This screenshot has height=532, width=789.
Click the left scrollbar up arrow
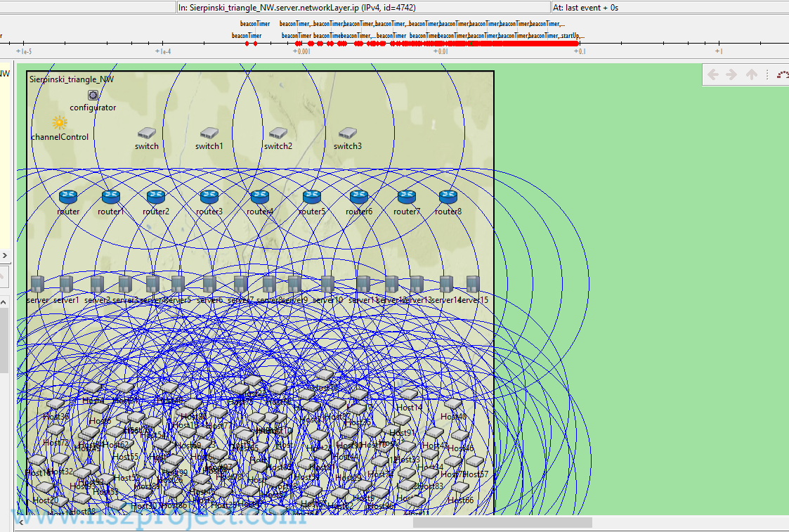point(4,302)
